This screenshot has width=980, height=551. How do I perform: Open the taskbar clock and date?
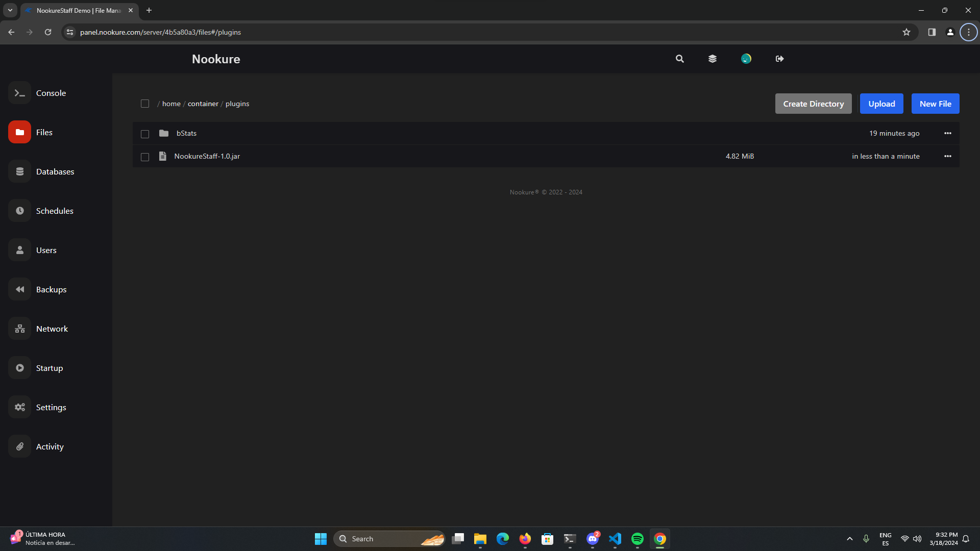tap(943, 539)
